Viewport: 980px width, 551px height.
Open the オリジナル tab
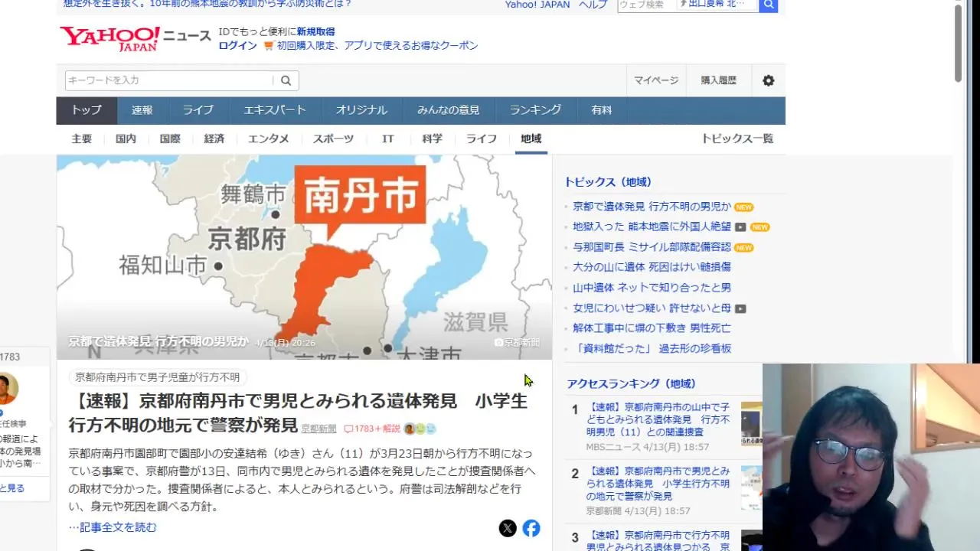pos(361,110)
